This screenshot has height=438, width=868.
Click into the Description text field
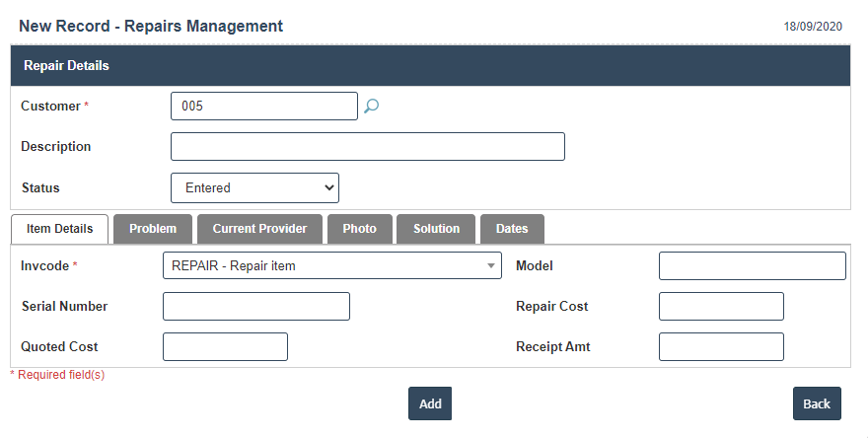[x=367, y=146]
